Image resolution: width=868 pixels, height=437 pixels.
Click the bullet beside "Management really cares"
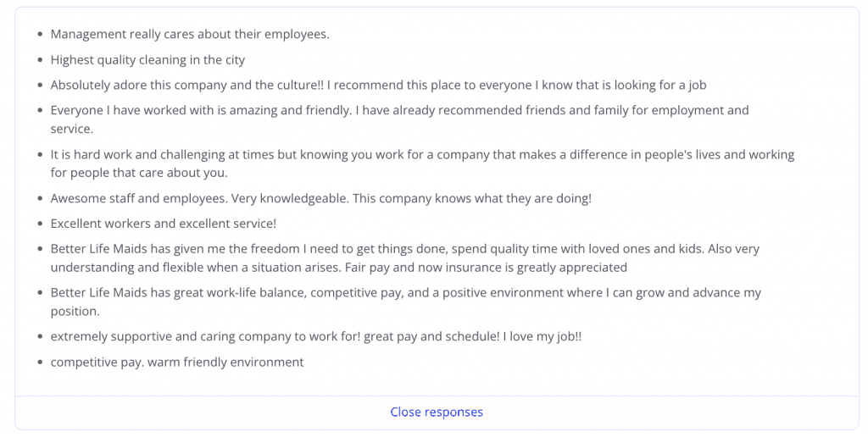pyautogui.click(x=41, y=36)
